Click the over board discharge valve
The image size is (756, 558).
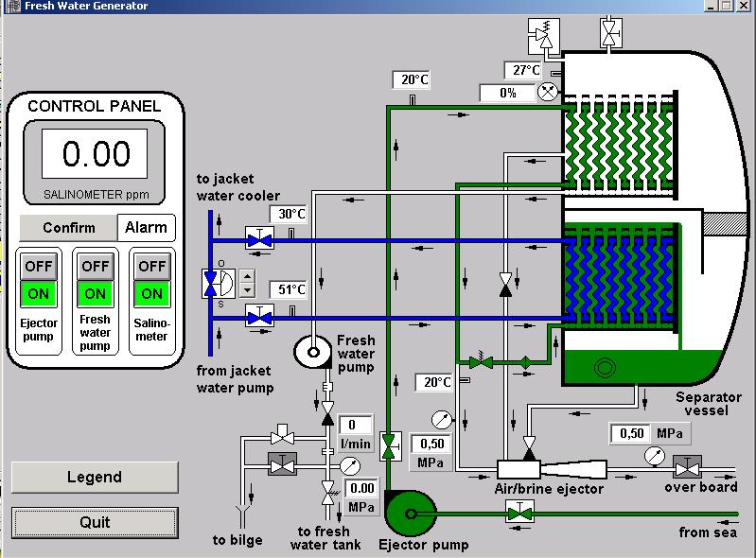tap(685, 466)
